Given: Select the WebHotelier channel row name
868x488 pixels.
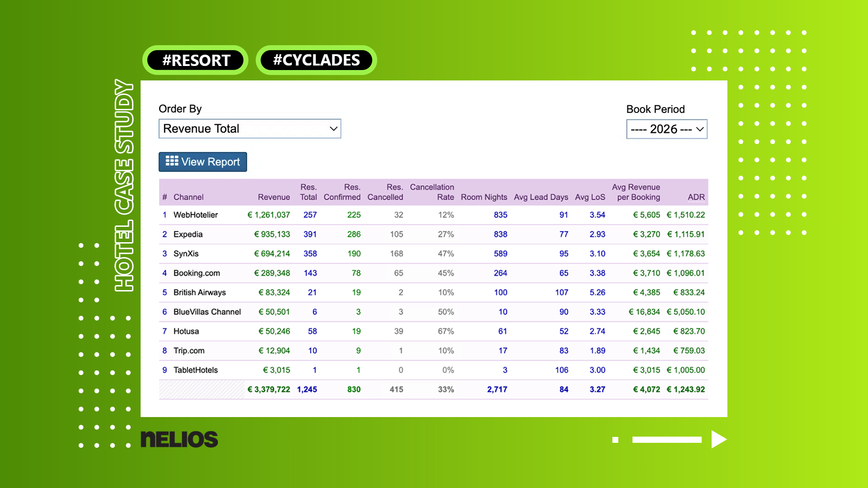Looking at the screenshot, I should pos(196,215).
